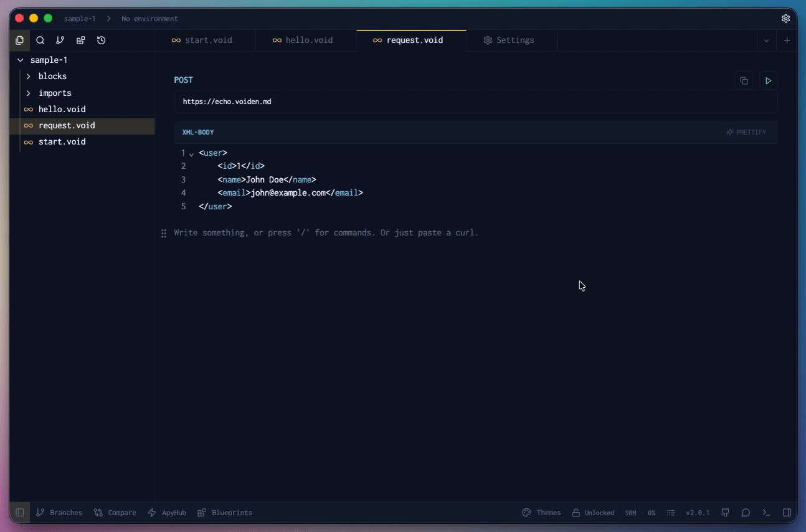Open Blueprints in the status bar
Viewport: 806px width, 532px height.
[225, 513]
